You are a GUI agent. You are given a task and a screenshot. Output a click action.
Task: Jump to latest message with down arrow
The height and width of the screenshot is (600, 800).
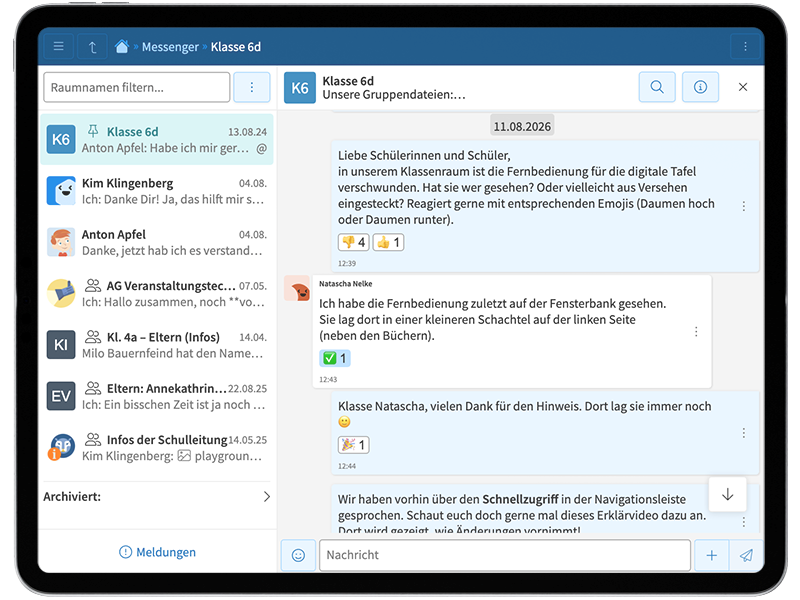728,494
